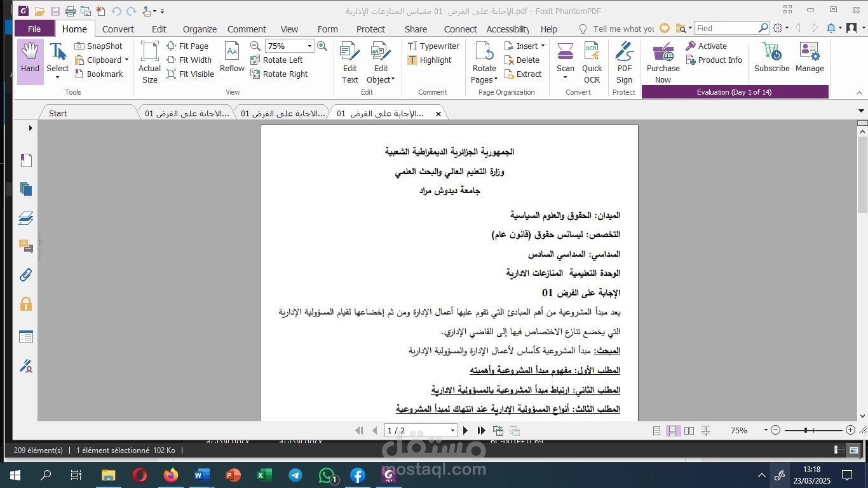Image resolution: width=868 pixels, height=488 pixels.
Task: Switch to the Protect ribbon tab
Action: click(370, 29)
